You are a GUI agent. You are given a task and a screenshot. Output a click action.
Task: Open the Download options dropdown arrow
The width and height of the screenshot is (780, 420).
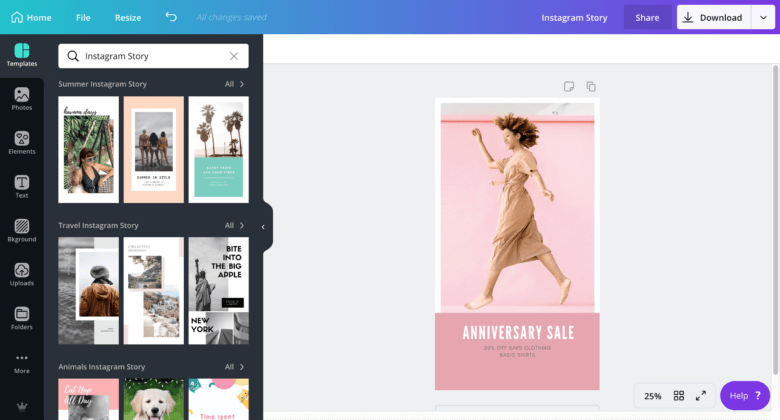(763, 17)
